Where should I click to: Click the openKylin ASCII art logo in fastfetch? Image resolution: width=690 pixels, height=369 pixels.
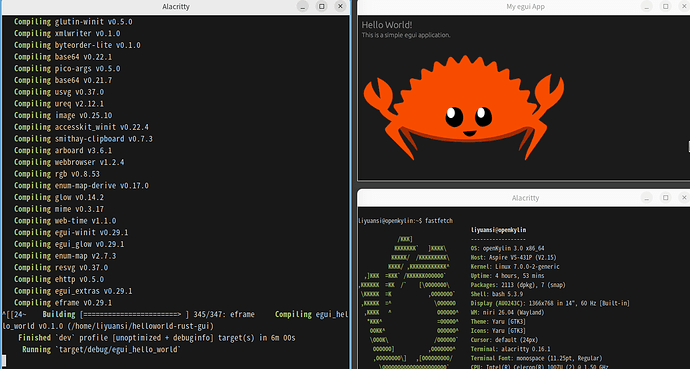coord(409,303)
